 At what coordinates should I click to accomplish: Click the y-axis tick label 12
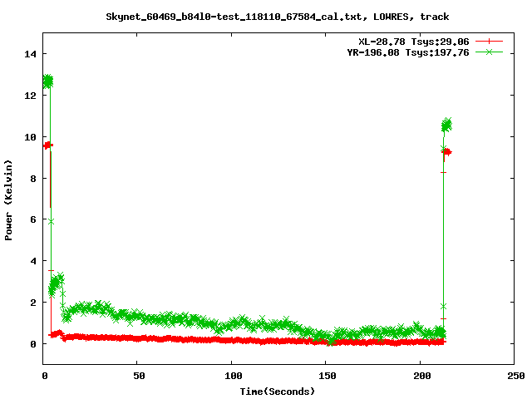point(30,96)
